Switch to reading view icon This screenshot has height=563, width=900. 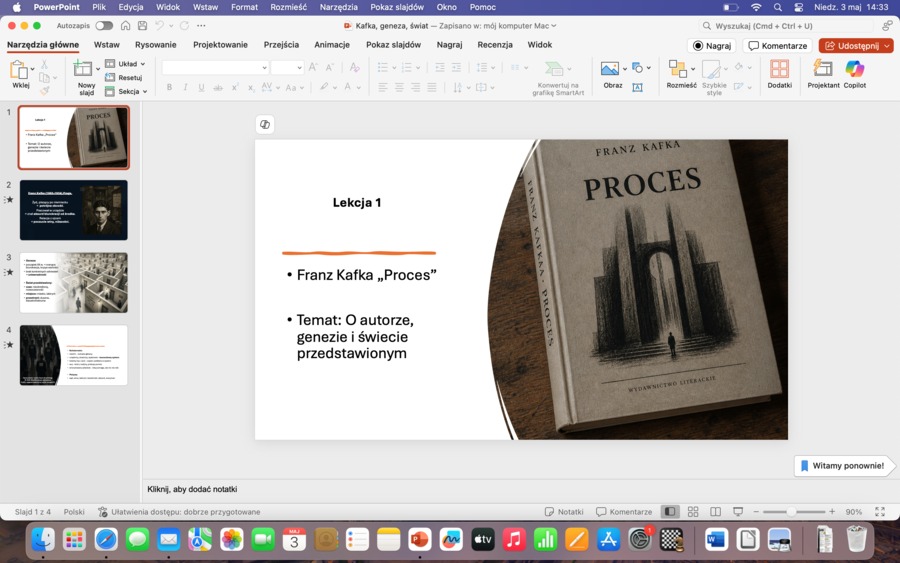coord(715,511)
